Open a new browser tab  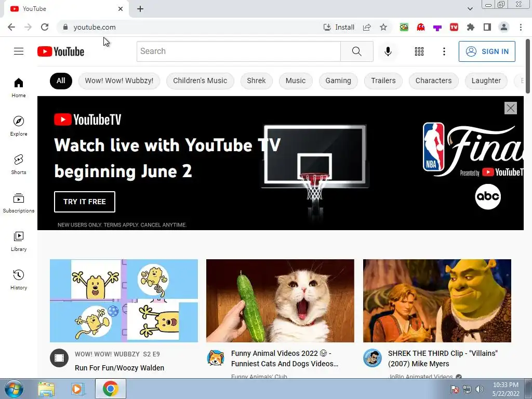[x=140, y=9]
